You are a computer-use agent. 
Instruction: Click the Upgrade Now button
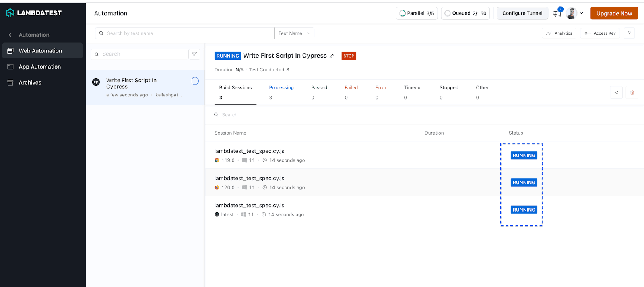pos(614,13)
